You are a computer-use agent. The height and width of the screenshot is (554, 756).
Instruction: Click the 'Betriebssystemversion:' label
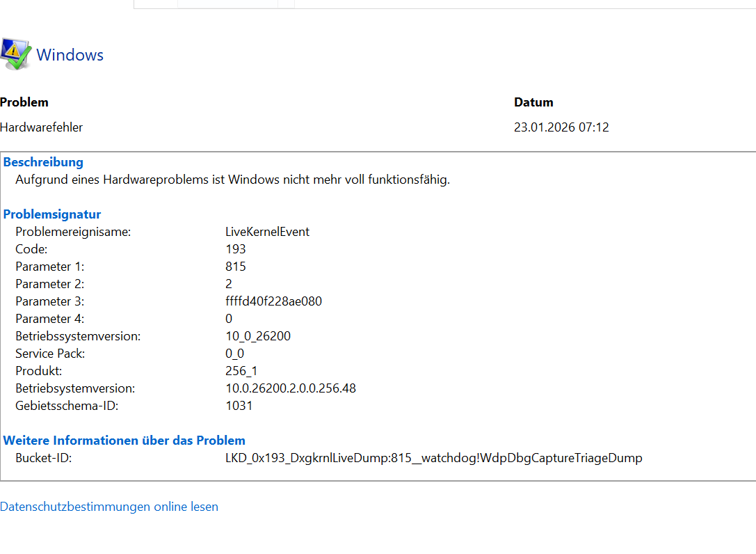click(78, 336)
